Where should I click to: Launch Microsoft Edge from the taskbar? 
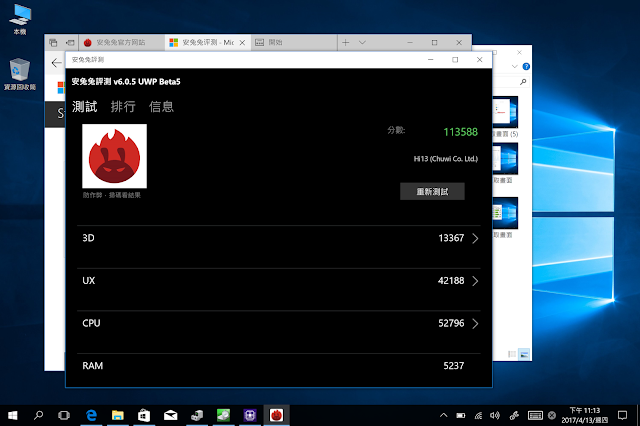[x=91, y=415]
